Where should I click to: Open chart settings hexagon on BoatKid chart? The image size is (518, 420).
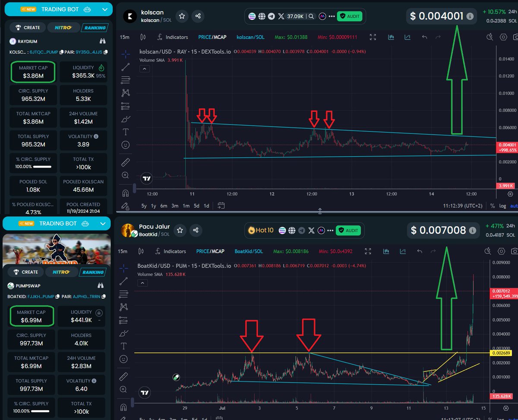[502, 251]
